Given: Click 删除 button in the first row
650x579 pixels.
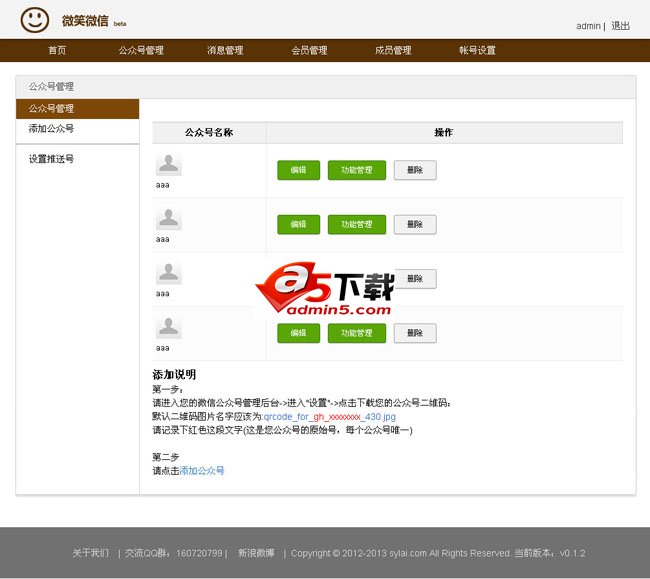Looking at the screenshot, I should click(x=415, y=170).
